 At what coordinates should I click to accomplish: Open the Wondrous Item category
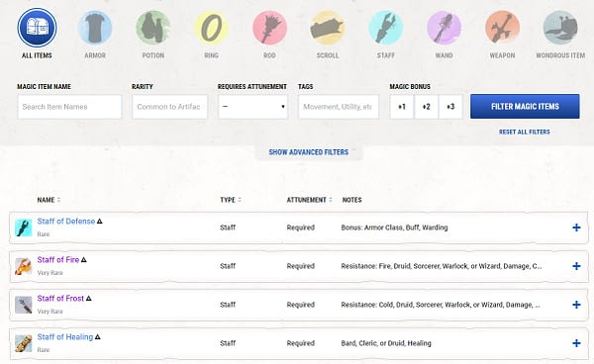coord(560,28)
